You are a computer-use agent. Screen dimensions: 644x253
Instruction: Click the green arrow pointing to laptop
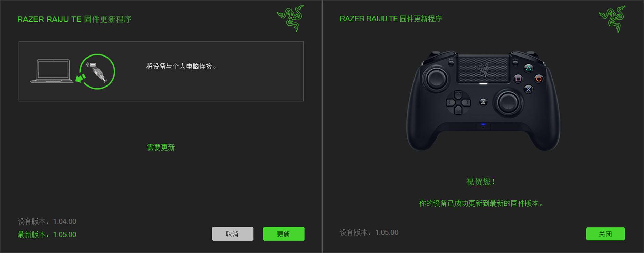tap(80, 78)
